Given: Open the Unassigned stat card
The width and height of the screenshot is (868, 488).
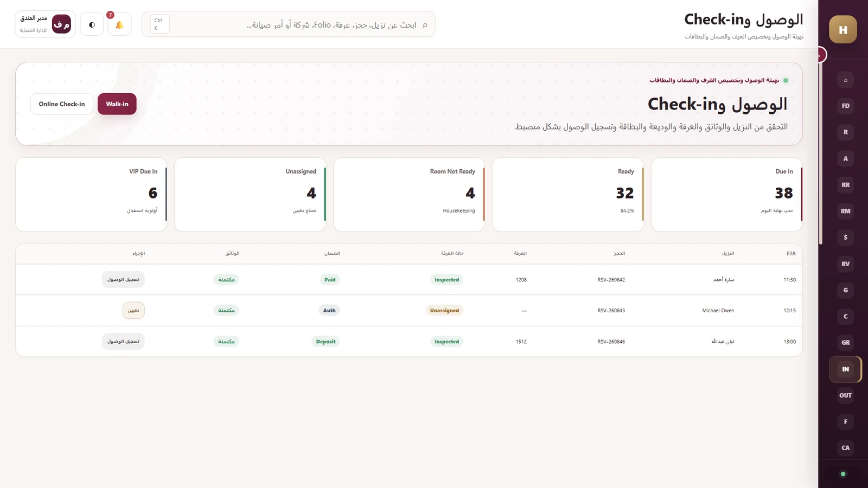Looking at the screenshot, I should click(x=250, y=195).
